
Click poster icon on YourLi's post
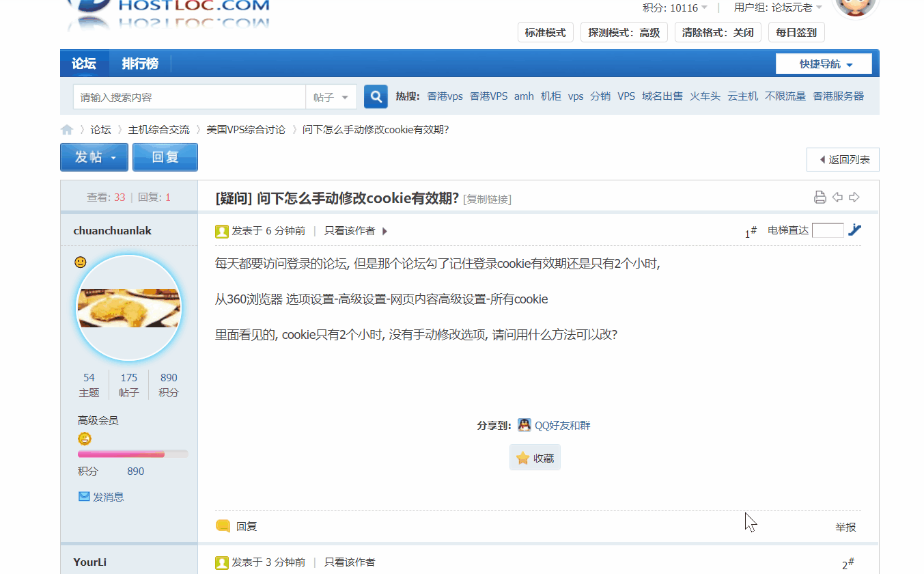coord(222,562)
